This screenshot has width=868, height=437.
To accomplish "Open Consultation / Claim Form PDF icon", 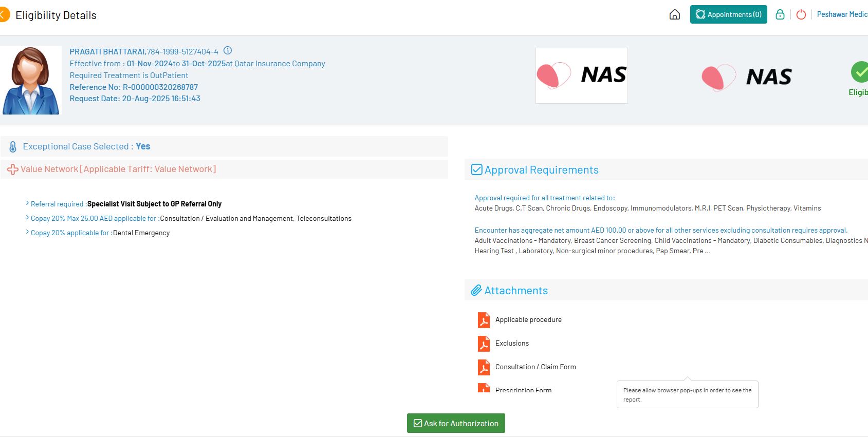I will [484, 367].
